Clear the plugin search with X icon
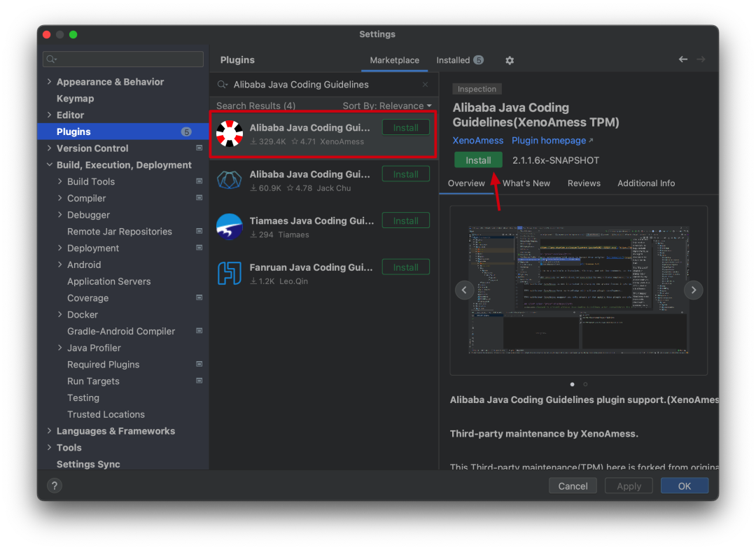The image size is (756, 550). pos(426,85)
